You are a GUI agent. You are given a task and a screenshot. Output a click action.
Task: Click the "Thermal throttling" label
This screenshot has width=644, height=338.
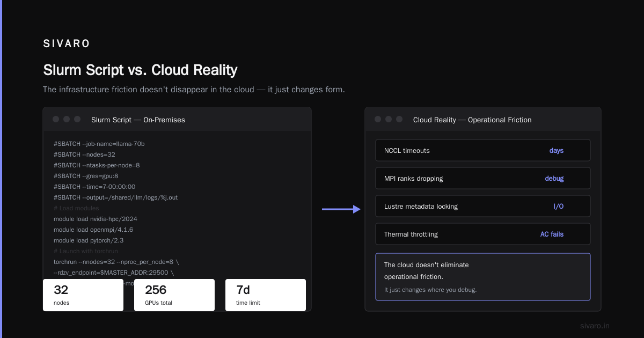(411, 234)
